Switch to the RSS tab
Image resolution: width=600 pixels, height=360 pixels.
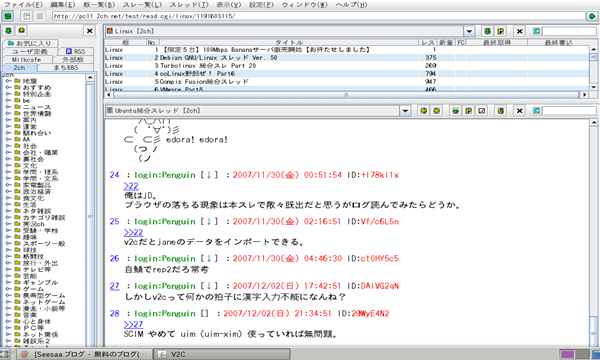(x=76, y=51)
